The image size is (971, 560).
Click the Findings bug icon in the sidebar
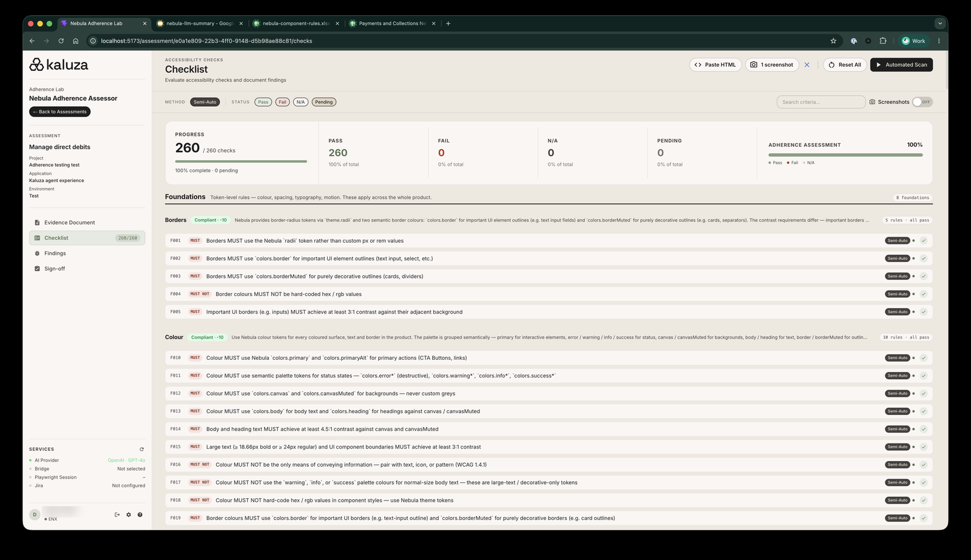click(x=37, y=254)
